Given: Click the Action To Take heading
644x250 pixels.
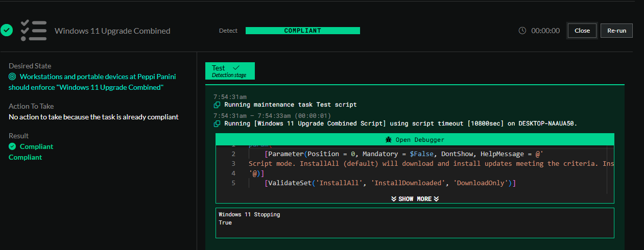Looking at the screenshot, I should tap(31, 106).
